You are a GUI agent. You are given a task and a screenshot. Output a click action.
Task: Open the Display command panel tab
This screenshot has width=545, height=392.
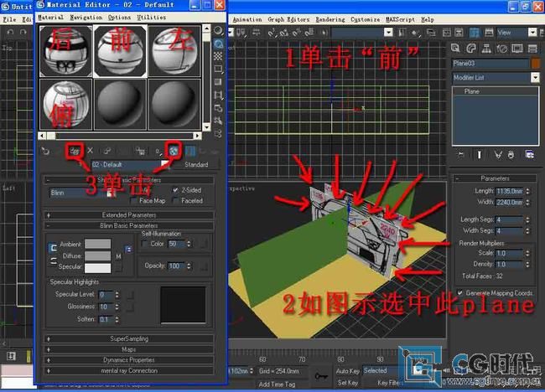click(517, 49)
